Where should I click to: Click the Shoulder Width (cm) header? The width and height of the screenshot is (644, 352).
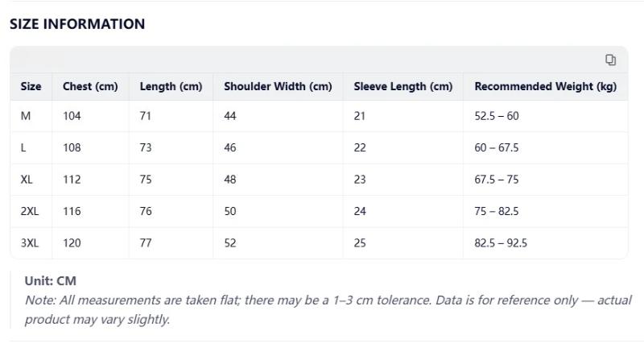pos(278,86)
